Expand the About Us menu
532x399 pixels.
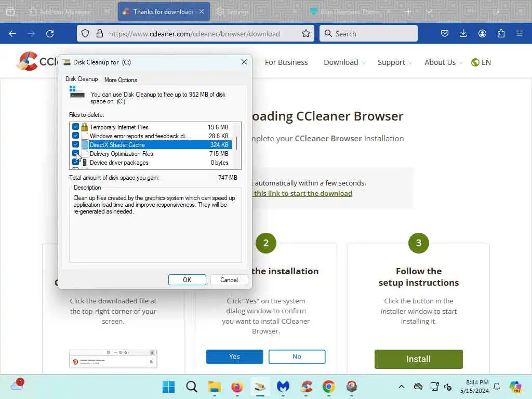pos(443,62)
